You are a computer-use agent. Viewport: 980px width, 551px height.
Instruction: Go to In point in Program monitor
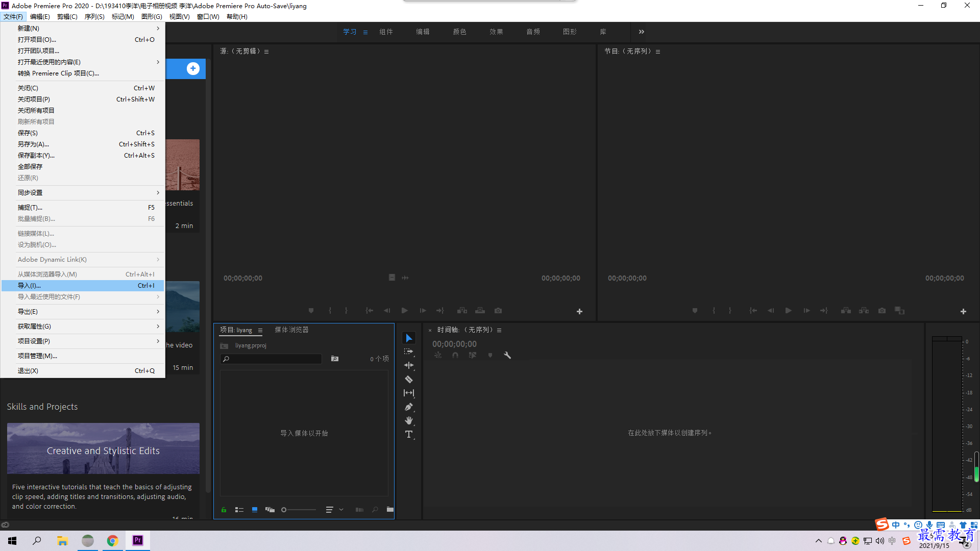point(753,310)
